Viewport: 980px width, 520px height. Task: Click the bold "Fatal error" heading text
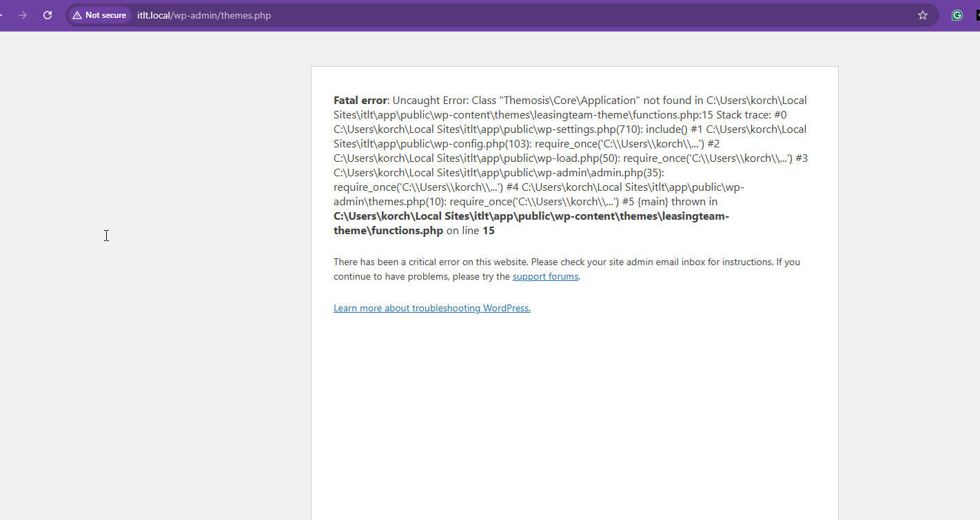360,101
